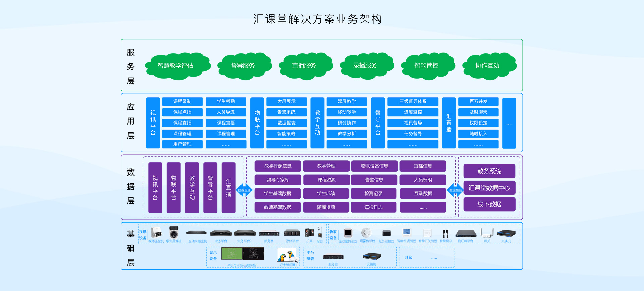Select the 业务平台1 hardware icon
The width and height of the screenshot is (644, 291).
(x=221, y=233)
